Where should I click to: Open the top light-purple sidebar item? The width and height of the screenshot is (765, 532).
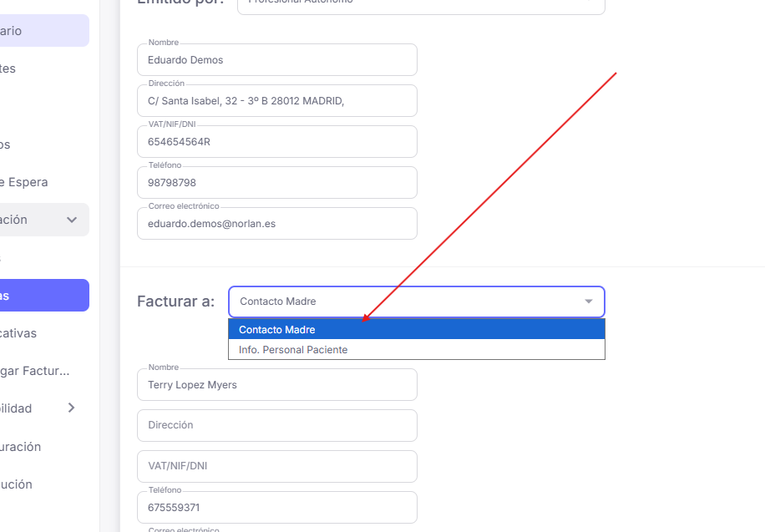[x=42, y=31]
